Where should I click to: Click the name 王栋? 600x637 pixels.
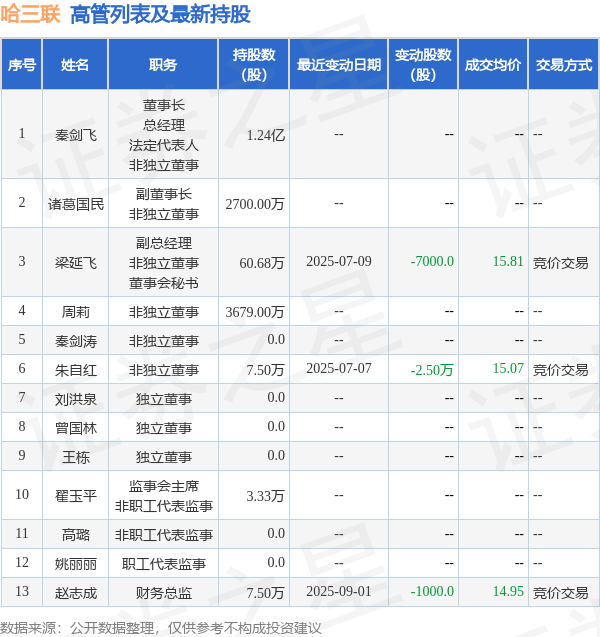(76, 457)
